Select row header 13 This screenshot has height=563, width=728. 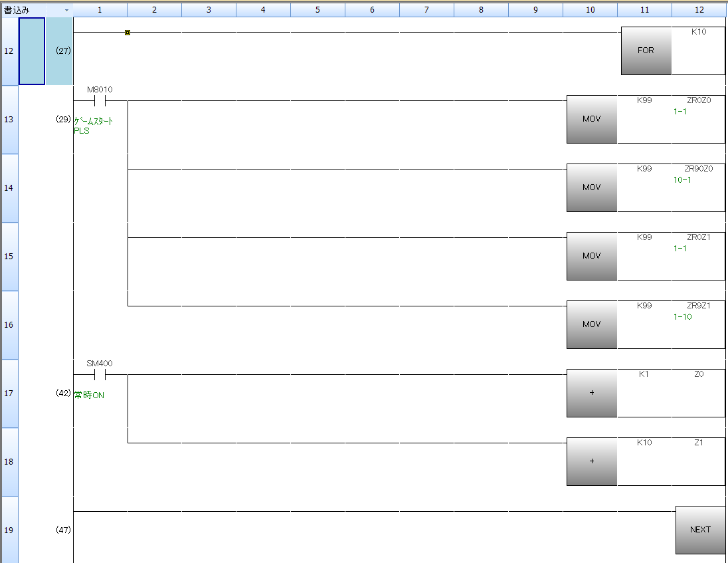coord(9,120)
